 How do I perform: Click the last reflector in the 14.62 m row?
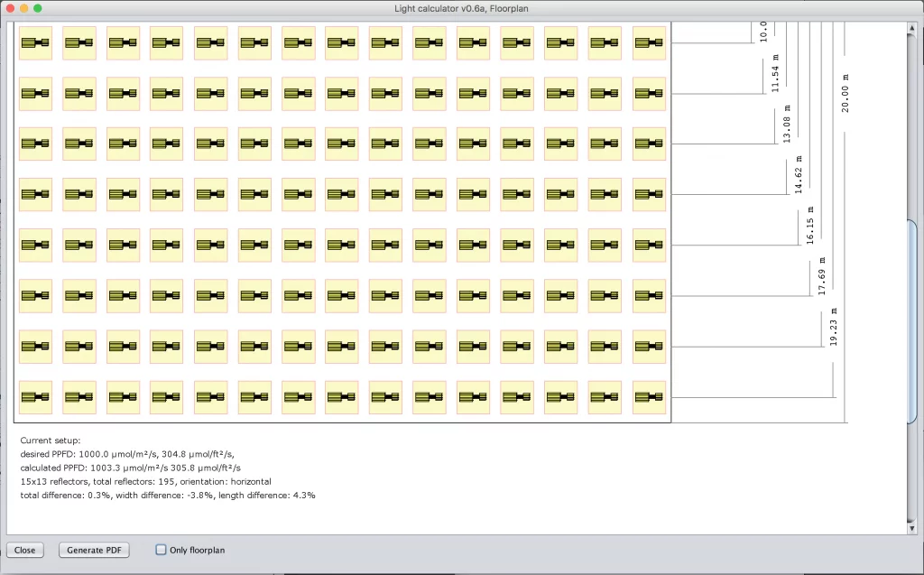(x=649, y=194)
